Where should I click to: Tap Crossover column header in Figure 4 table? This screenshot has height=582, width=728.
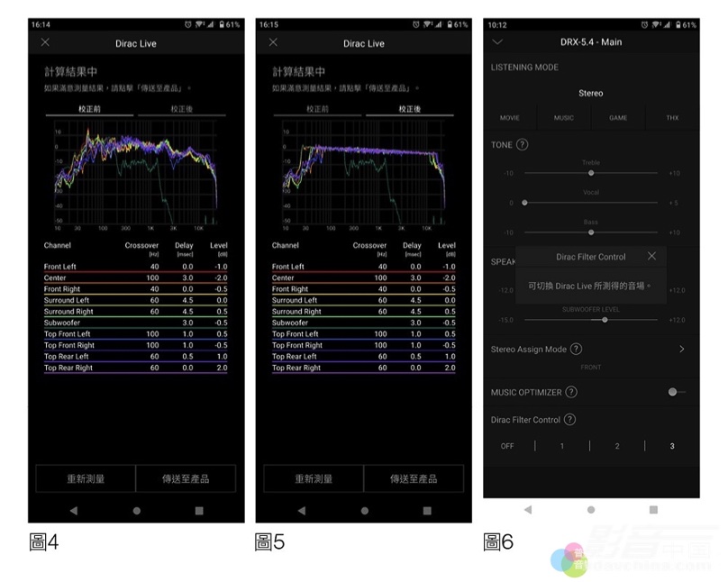pos(141,248)
